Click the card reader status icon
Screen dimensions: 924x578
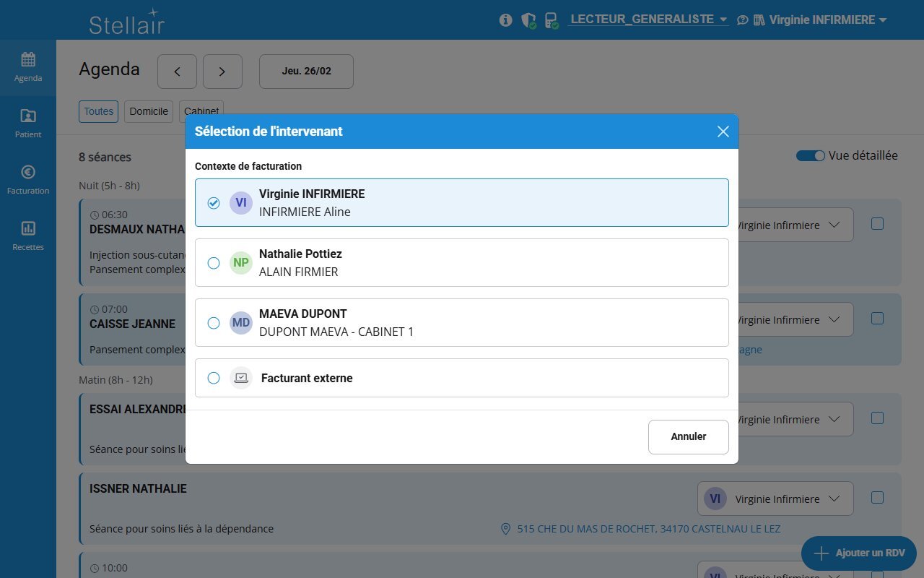(x=552, y=20)
